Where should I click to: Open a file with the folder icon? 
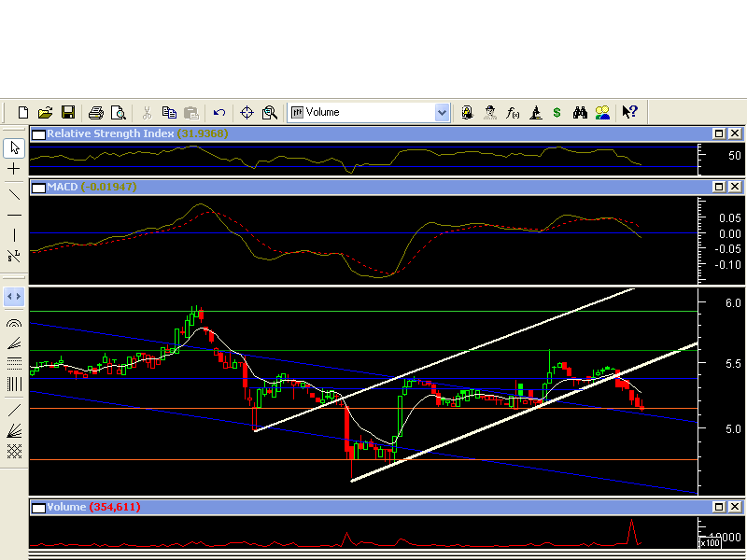[45, 112]
